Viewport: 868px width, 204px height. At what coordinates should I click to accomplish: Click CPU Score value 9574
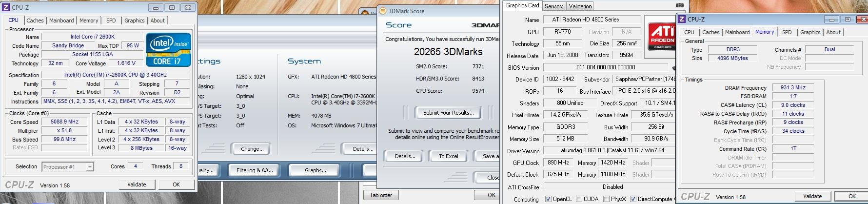click(x=478, y=91)
